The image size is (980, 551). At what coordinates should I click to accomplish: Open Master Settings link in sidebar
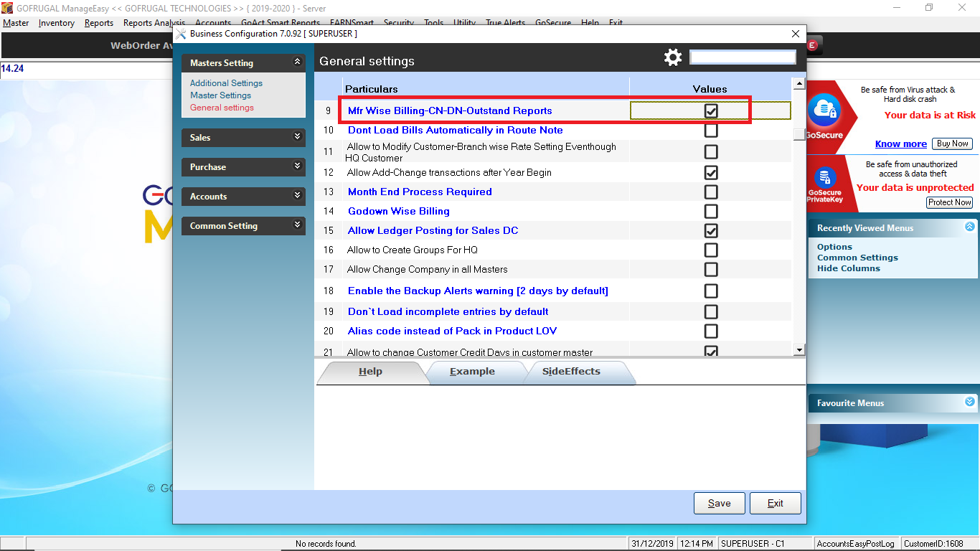tap(220, 95)
